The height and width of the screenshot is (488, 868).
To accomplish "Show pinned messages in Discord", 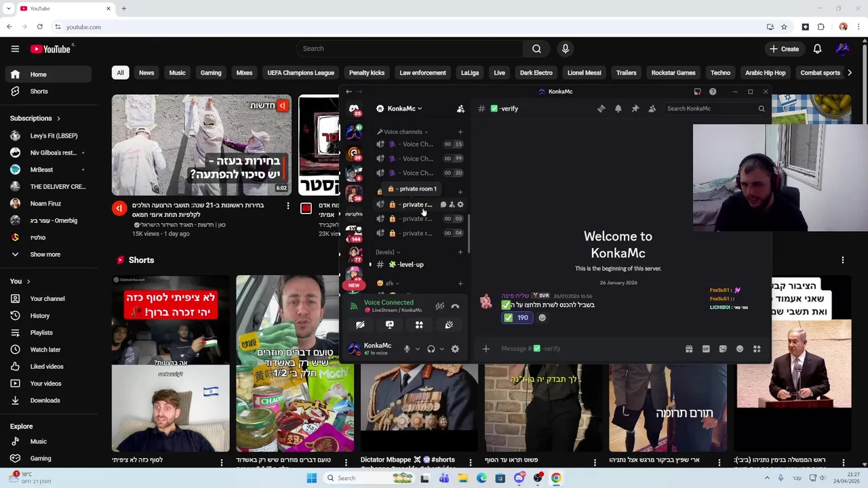I will pos(635,108).
